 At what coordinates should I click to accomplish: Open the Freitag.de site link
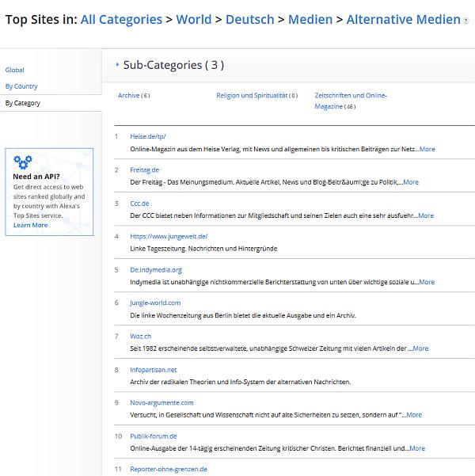click(x=144, y=170)
